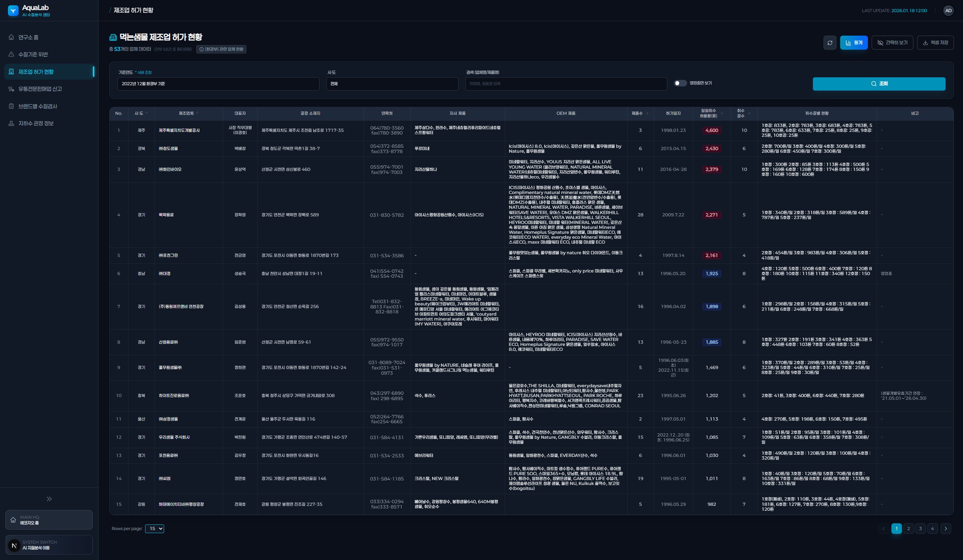Click the red 2,430 daily intake badge

pyautogui.click(x=712, y=149)
